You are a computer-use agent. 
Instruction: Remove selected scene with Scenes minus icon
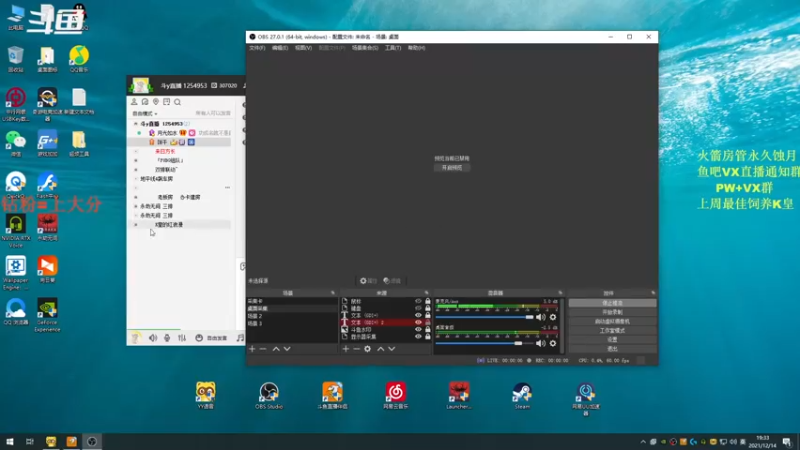click(x=263, y=349)
